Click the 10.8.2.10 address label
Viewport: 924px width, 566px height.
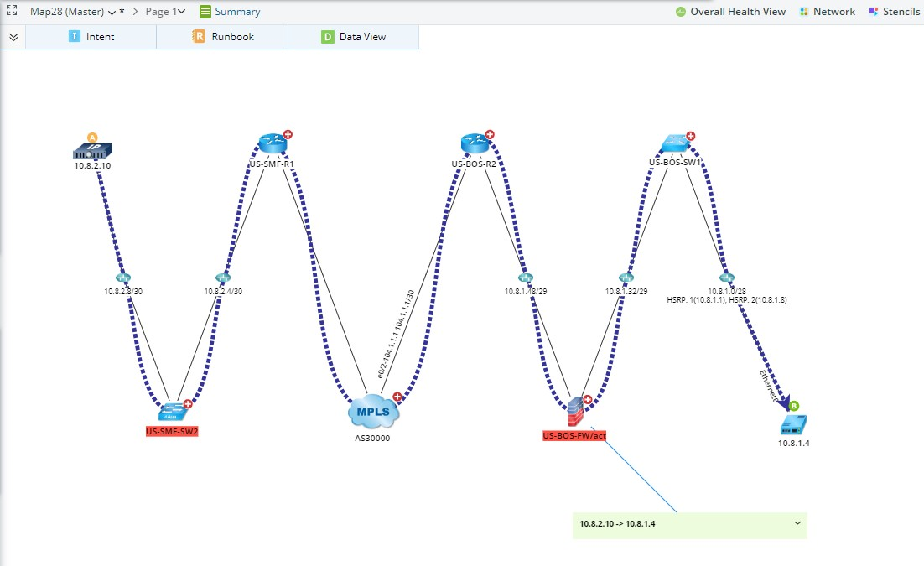pos(92,166)
